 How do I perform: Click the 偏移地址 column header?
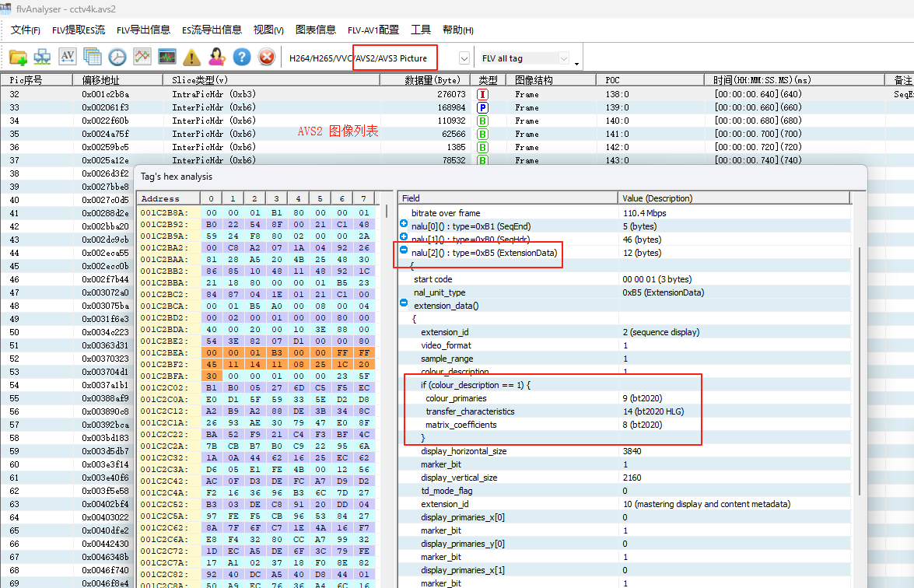(117, 80)
